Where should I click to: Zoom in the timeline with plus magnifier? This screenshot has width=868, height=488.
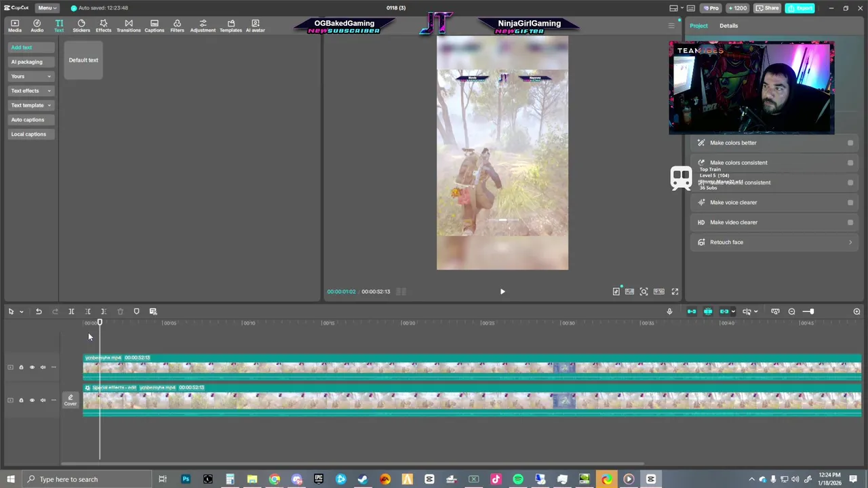pyautogui.click(x=856, y=311)
